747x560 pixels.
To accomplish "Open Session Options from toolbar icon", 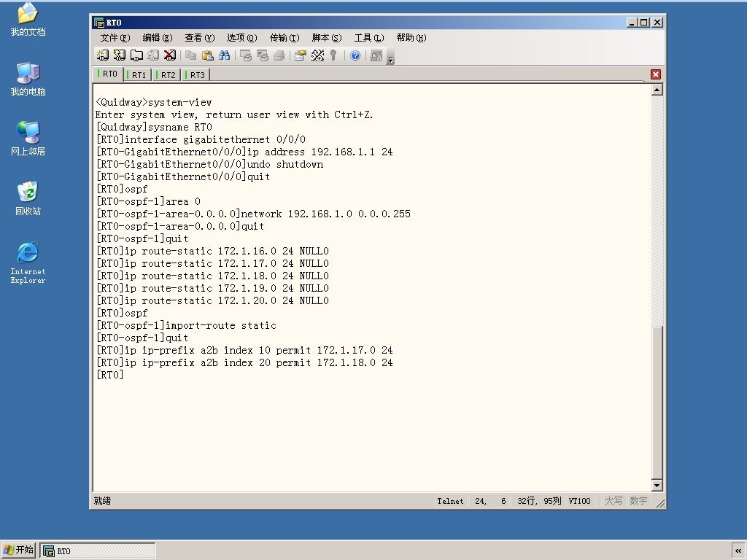I will click(300, 55).
